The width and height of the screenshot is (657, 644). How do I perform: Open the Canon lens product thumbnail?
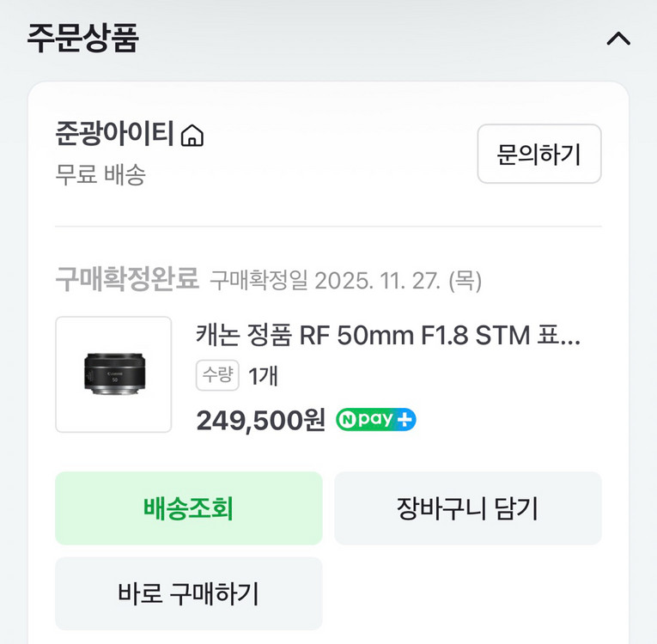(x=113, y=374)
